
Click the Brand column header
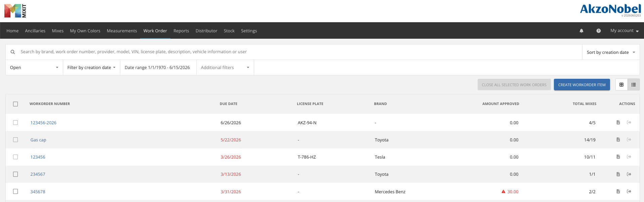(380, 104)
